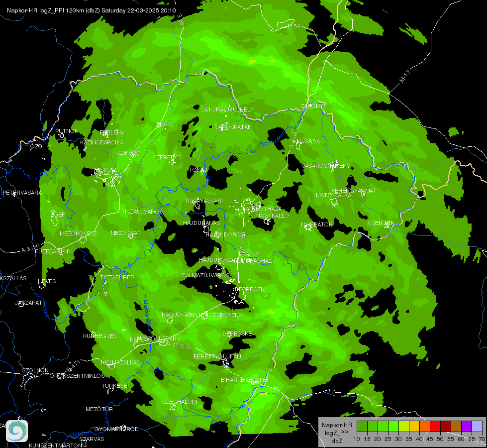
Task: Click the SZEGHALOM label
Action: point(180,402)
